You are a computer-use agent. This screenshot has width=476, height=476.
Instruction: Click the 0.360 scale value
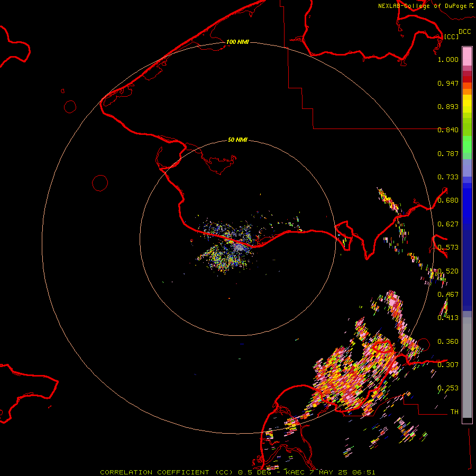pos(448,342)
